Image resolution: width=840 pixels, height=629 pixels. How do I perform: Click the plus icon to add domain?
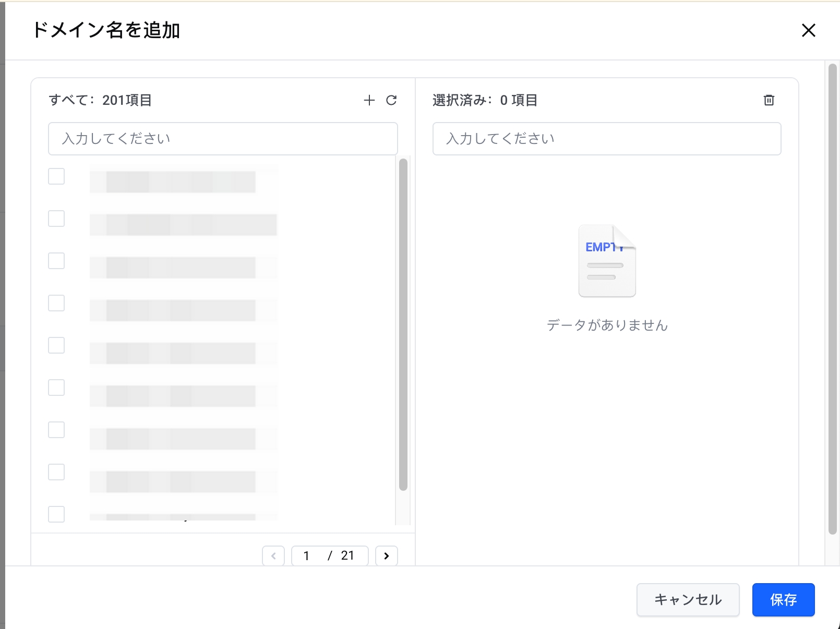(369, 100)
